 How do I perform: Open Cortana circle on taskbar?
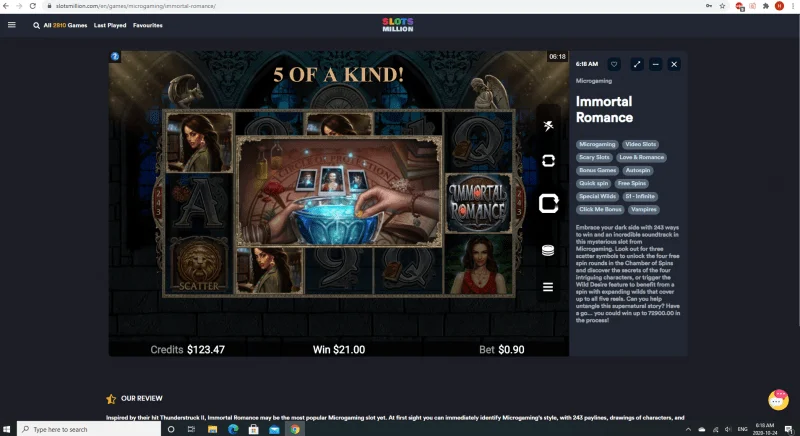(x=171, y=429)
